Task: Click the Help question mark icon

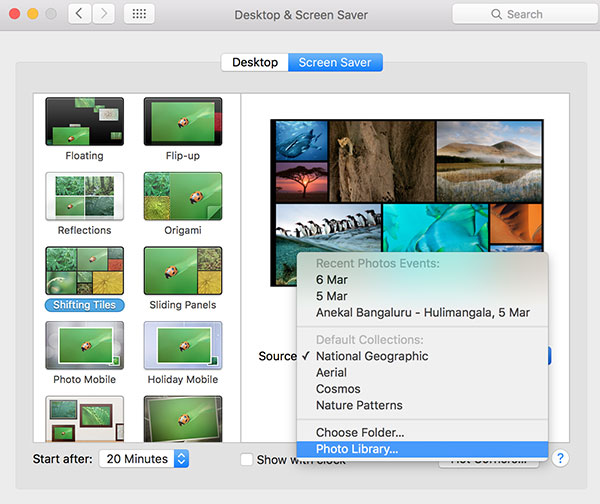Action: [x=560, y=458]
